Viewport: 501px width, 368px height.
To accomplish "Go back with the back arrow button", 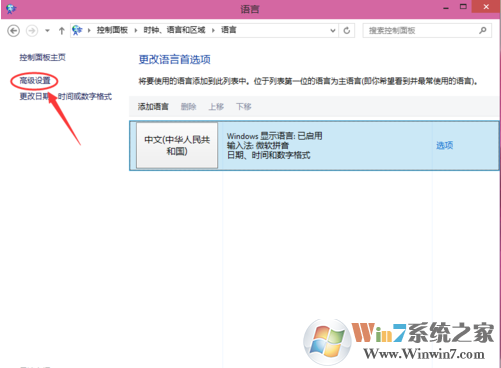I will pos(13,31).
